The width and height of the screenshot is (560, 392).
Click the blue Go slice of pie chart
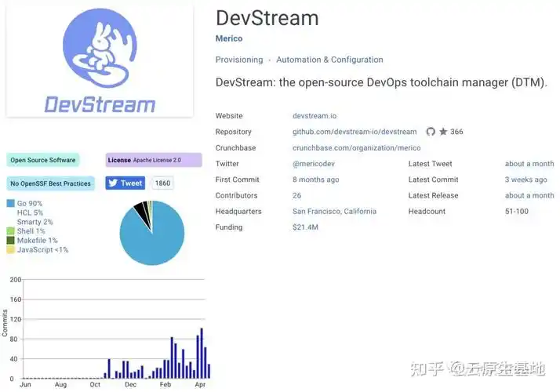click(154, 241)
